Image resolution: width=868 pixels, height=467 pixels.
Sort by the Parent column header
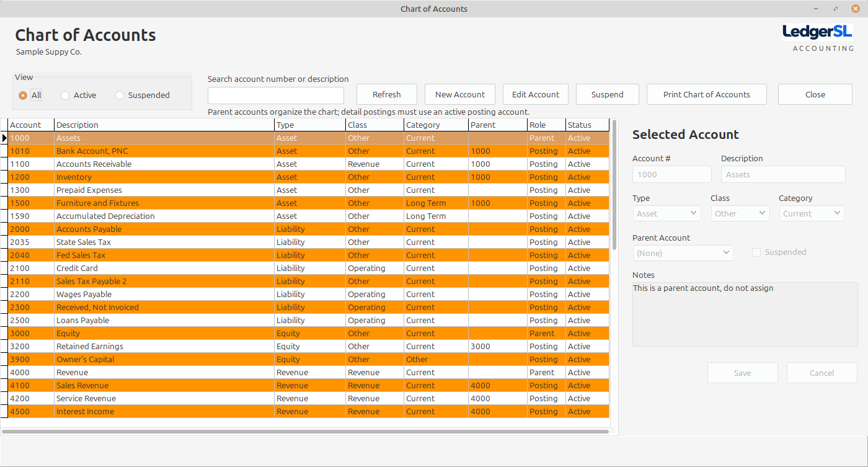coord(498,125)
